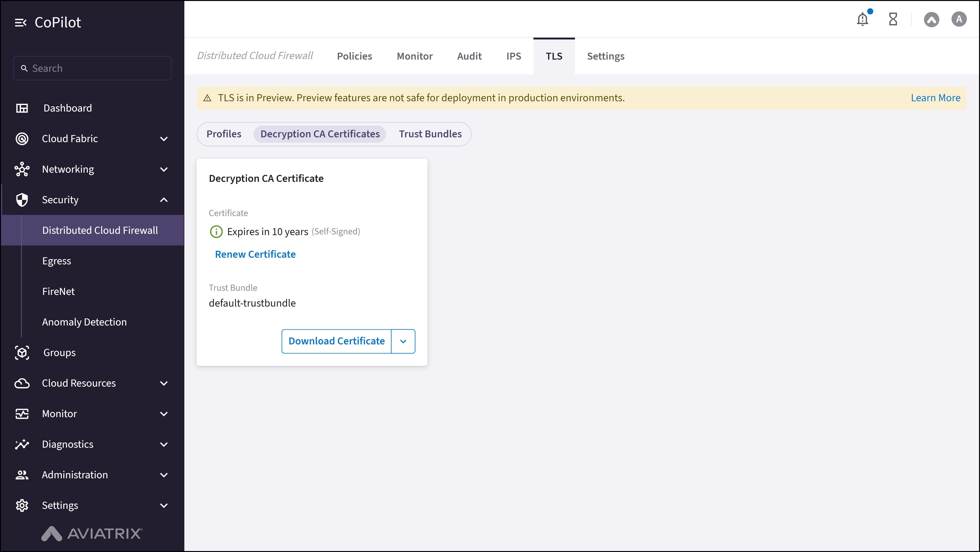The height and width of the screenshot is (552, 980).
Task: Click the green certificate info icon
Action: 216,232
